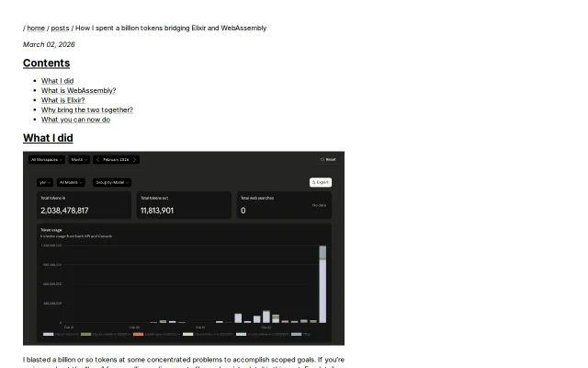The width and height of the screenshot is (588, 368).
Task: Go to previous month chevron
Action: [x=98, y=159]
